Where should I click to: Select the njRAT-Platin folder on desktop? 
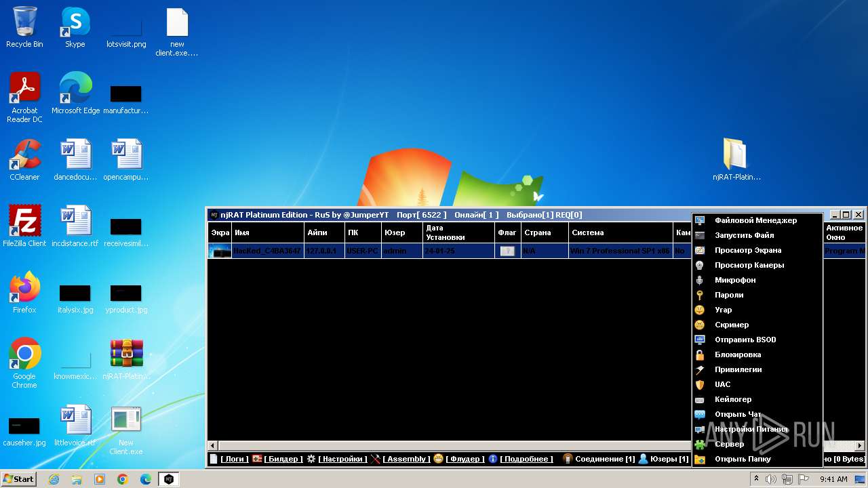coord(736,160)
